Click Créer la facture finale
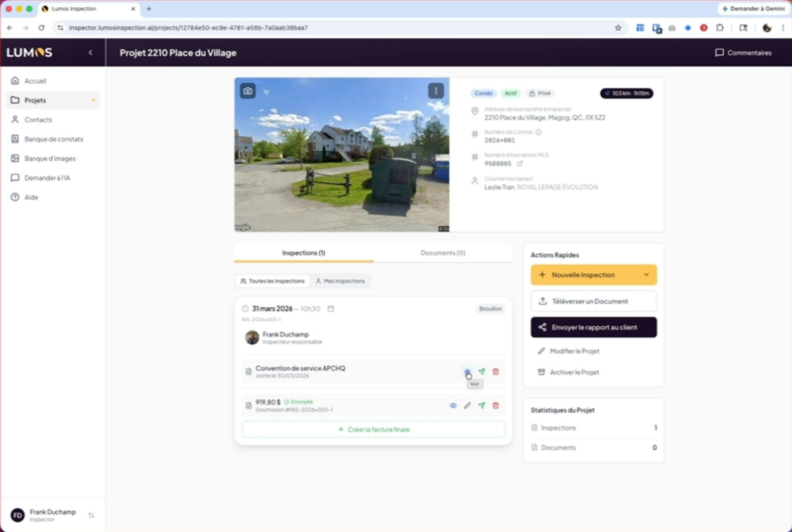The width and height of the screenshot is (792, 532). point(373,430)
